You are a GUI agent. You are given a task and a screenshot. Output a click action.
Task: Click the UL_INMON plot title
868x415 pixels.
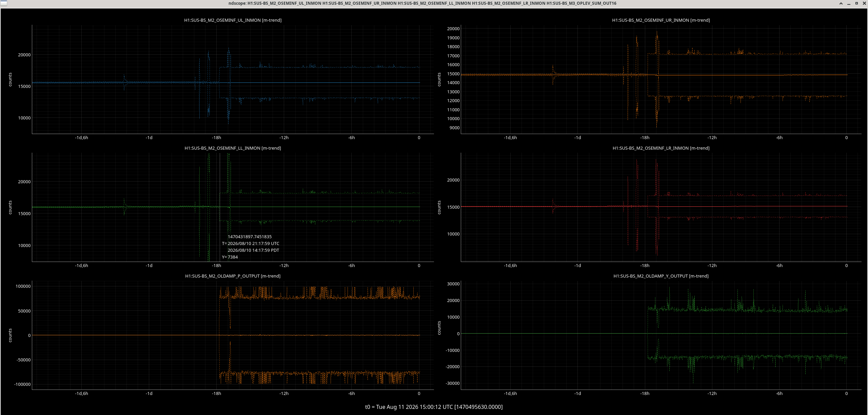(x=233, y=20)
